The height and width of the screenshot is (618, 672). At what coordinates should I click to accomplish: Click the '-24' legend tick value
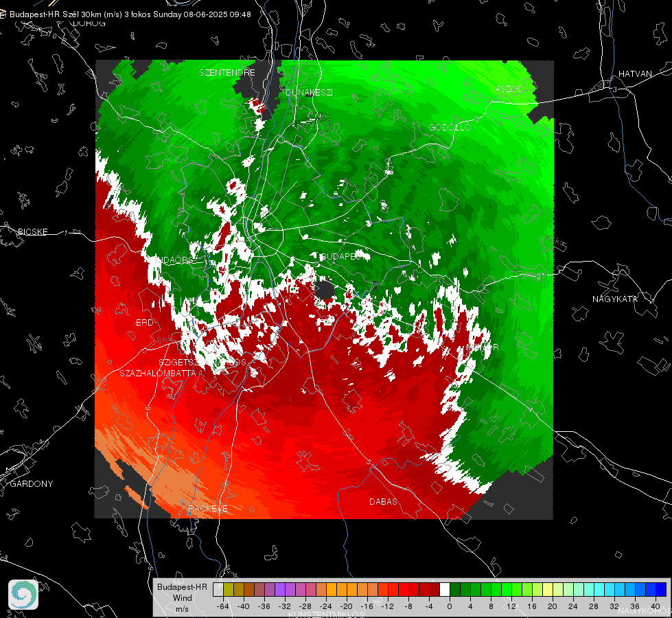click(326, 606)
